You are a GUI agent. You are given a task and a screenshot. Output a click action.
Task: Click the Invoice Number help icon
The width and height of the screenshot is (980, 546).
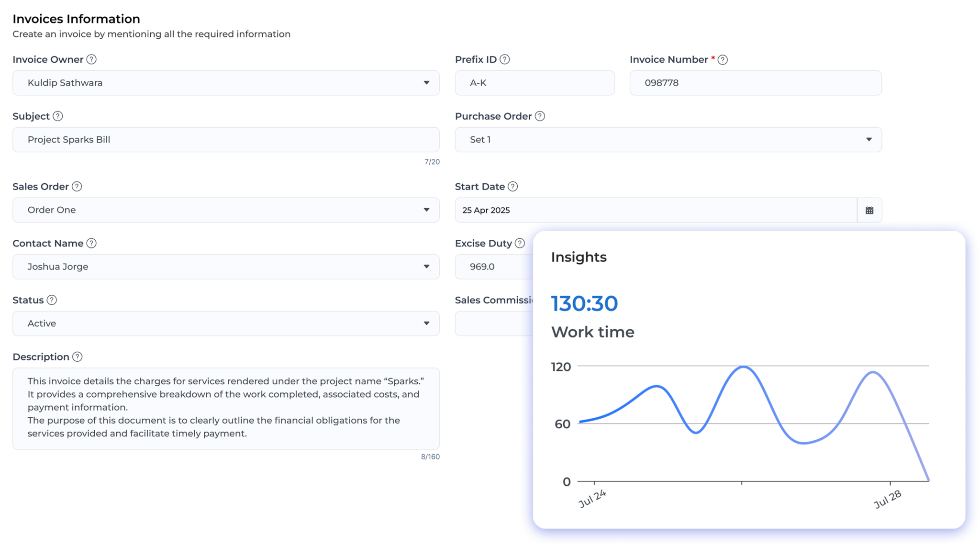(x=724, y=59)
